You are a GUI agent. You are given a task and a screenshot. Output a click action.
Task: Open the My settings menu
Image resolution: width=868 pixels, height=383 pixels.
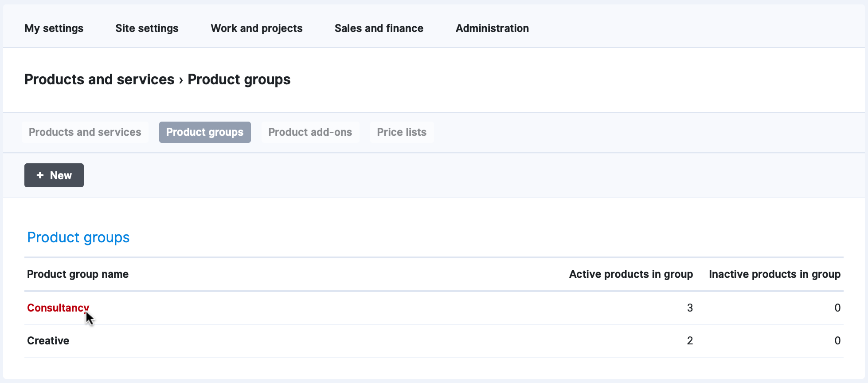click(x=54, y=28)
